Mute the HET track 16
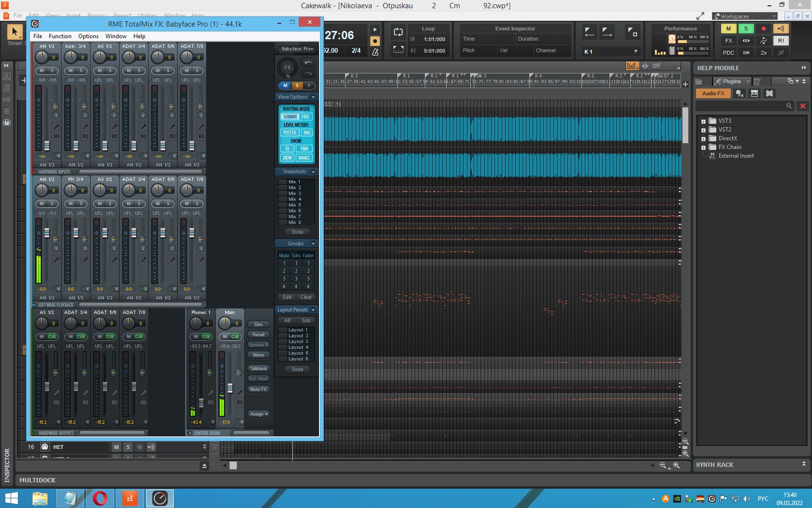 (x=116, y=447)
